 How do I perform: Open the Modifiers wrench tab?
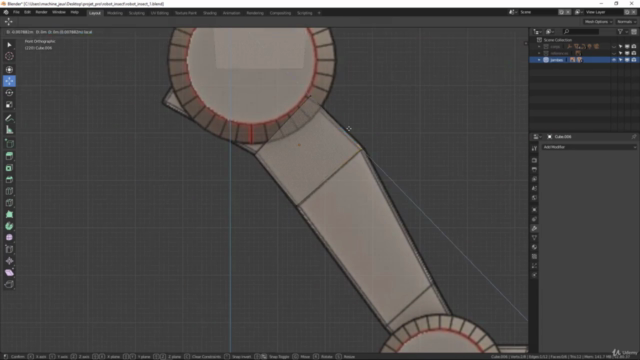point(534,228)
